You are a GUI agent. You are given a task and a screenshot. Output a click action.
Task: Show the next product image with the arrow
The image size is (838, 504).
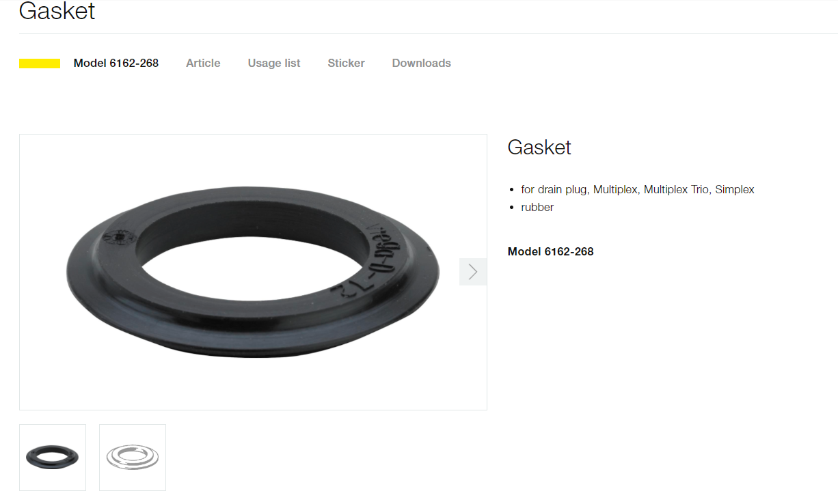473,272
